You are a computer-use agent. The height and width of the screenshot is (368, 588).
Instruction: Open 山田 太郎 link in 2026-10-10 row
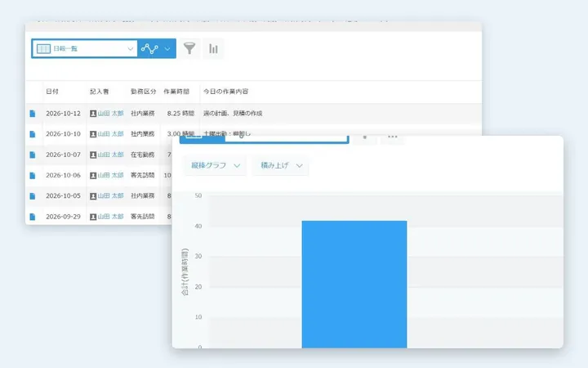pyautogui.click(x=110, y=134)
